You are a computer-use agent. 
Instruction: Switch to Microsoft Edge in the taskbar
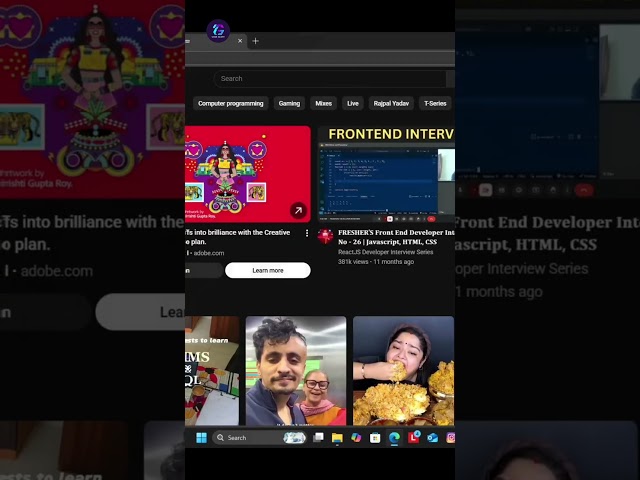pos(394,438)
